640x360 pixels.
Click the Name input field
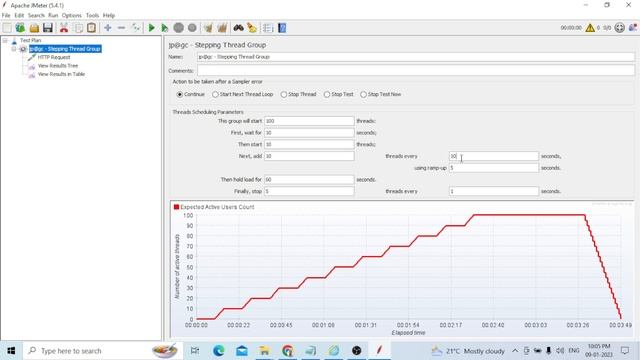(416, 57)
